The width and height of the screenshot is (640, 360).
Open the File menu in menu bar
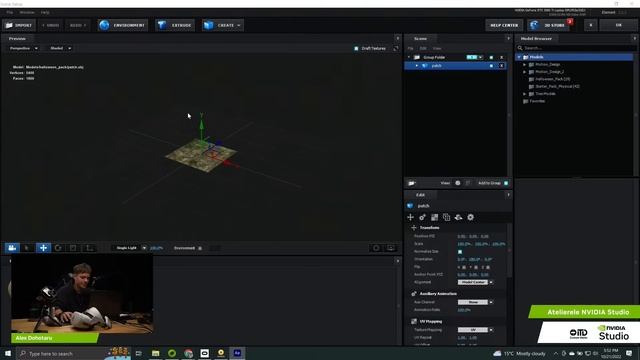(x=9, y=12)
